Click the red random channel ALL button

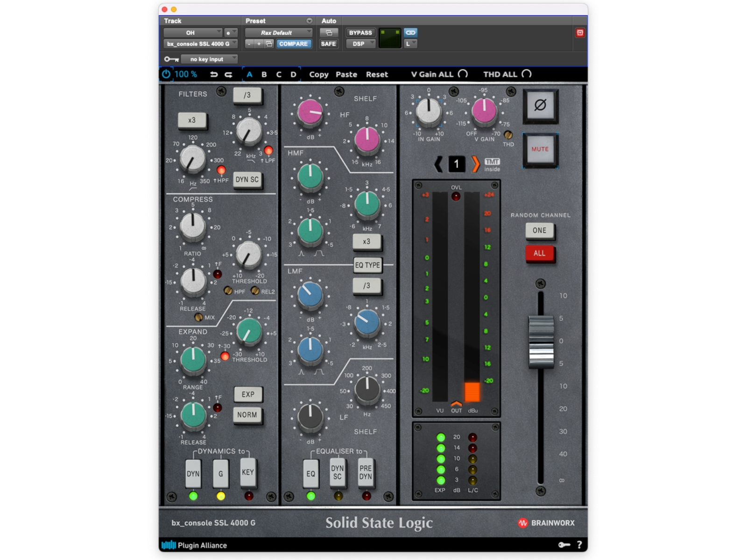(x=539, y=253)
